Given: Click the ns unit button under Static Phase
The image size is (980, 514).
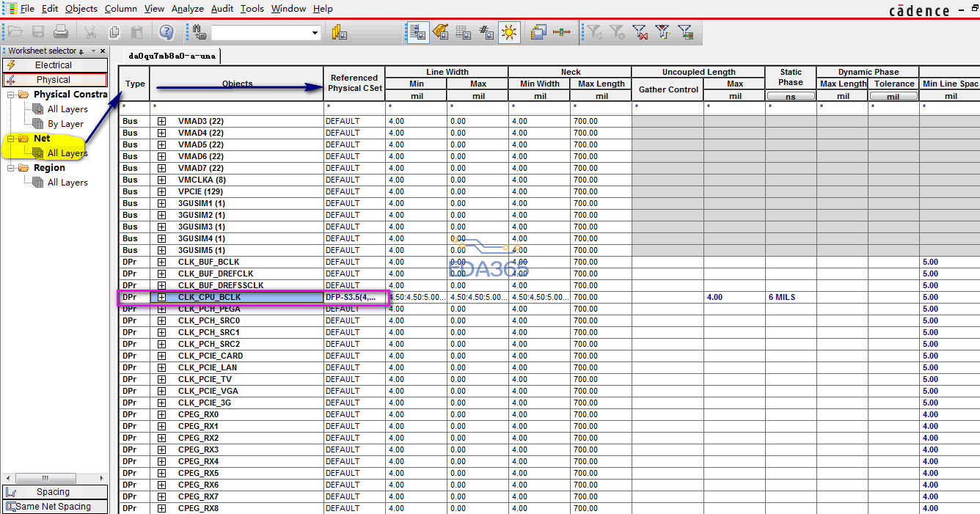Looking at the screenshot, I should click(791, 96).
